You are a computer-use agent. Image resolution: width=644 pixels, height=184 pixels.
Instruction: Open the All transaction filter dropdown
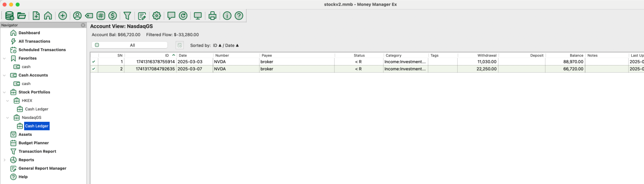coord(129,45)
